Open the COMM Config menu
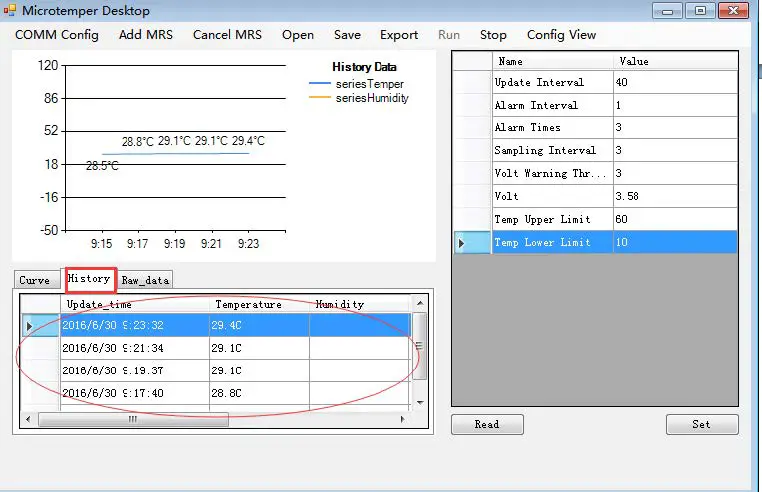Screen dimensions: 762x492 coord(57,35)
